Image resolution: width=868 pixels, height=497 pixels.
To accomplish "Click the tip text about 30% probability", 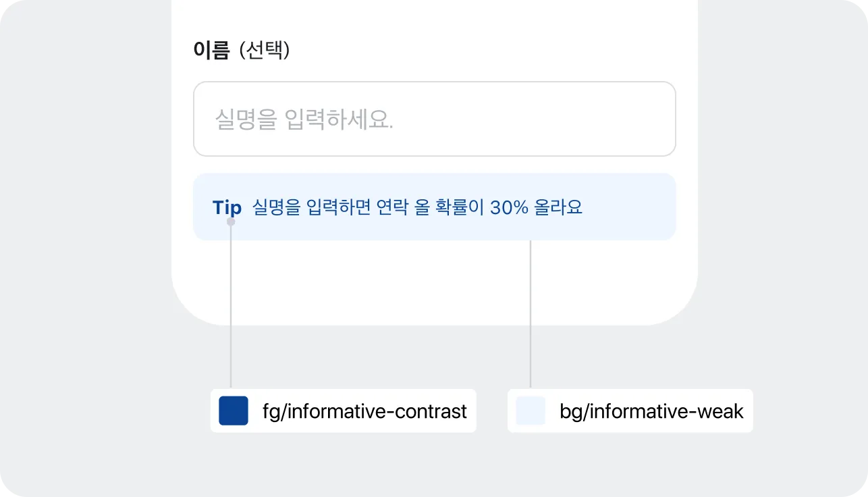I will (418, 207).
